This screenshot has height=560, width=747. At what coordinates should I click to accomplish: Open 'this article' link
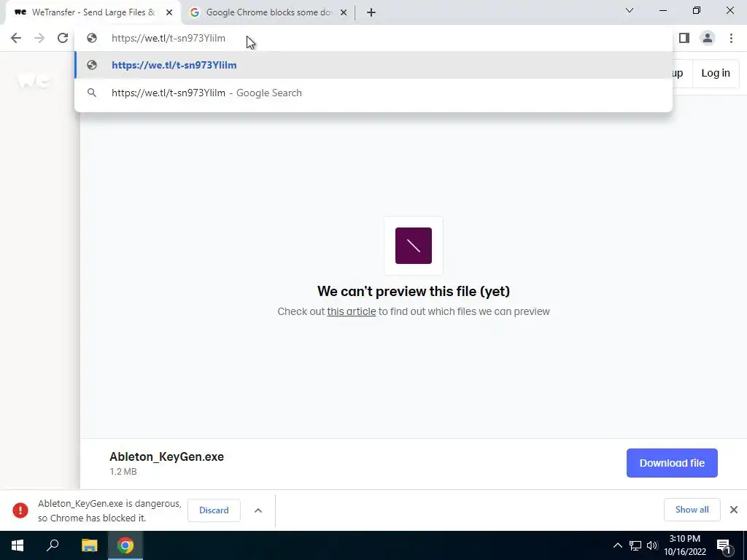351,311
